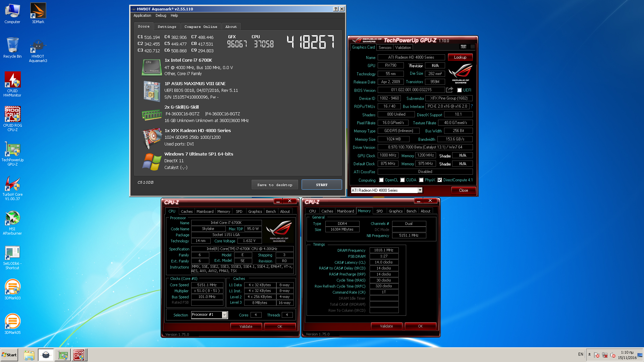The width and height of the screenshot is (644, 362).
Task: Open CPUID ROG CPU-Z shortcut
Action: pyautogui.click(x=12, y=119)
